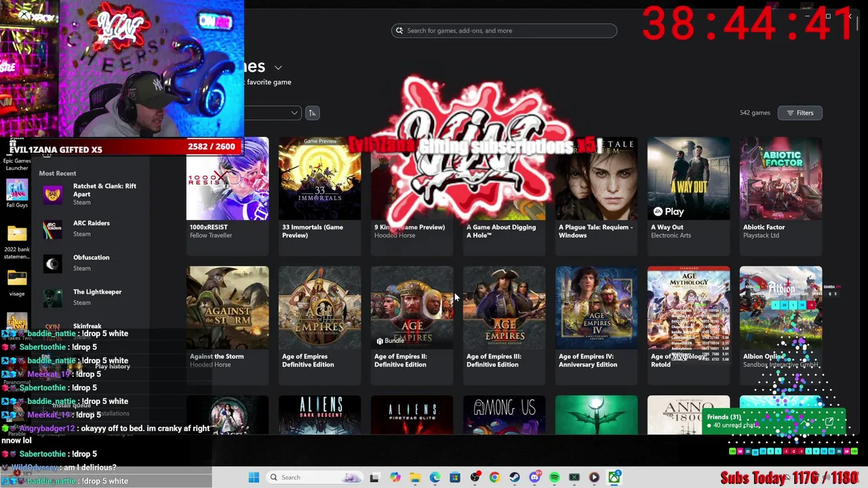This screenshot has width=868, height=488.
Task: Click the Xbox app taskbar icon
Action: coord(614,477)
